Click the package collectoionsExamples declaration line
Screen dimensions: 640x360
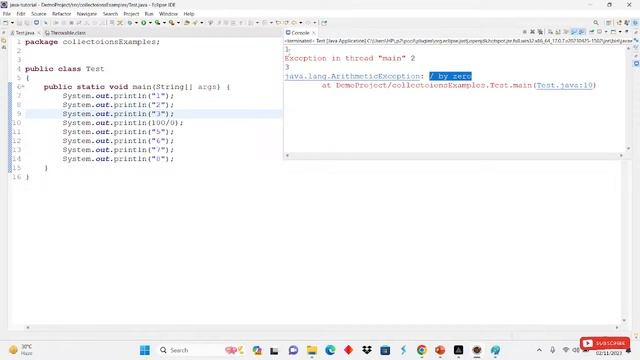tap(92, 42)
